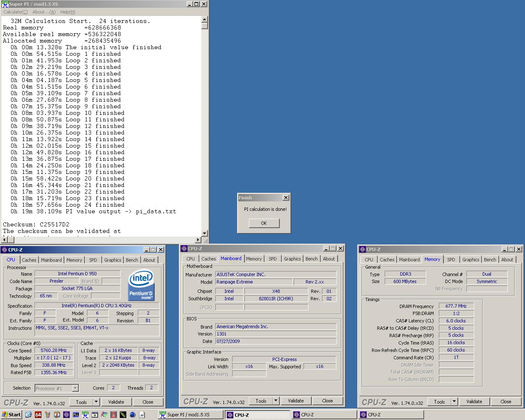Switch to Super PI / mod1.5 XS in the taskbar

[x=191, y=415]
